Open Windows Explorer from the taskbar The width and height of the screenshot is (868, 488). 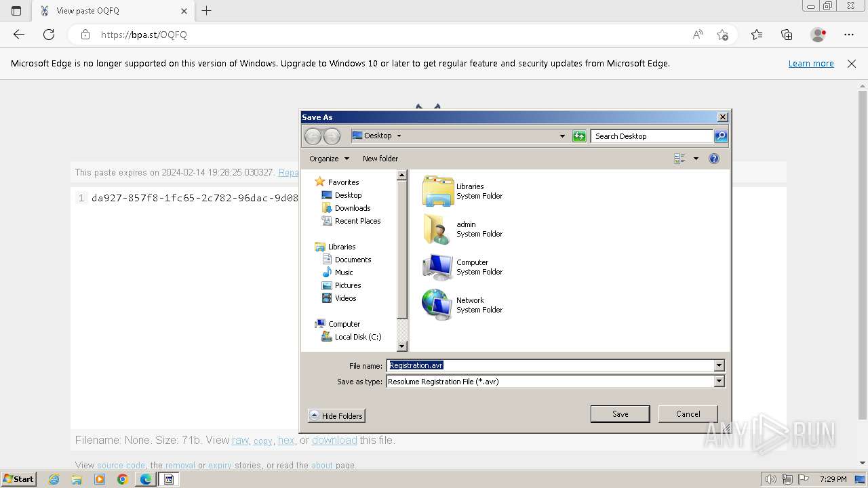pos(77,479)
